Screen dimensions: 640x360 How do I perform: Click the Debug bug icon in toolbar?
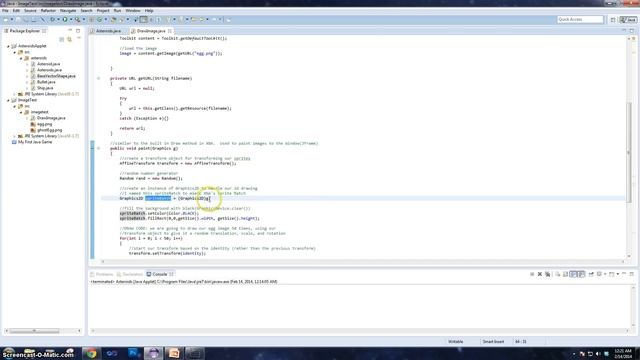[x=52, y=20]
